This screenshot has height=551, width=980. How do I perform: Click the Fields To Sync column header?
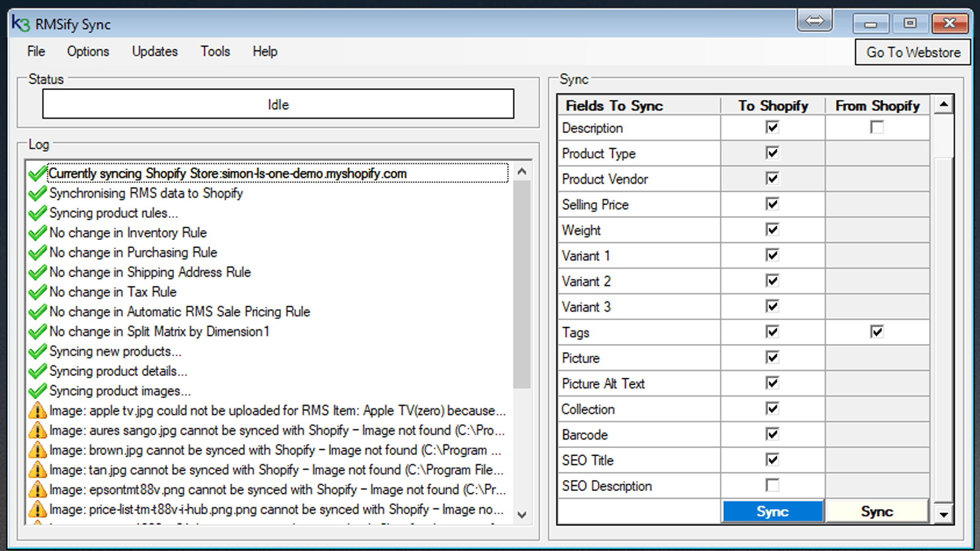[x=613, y=105]
